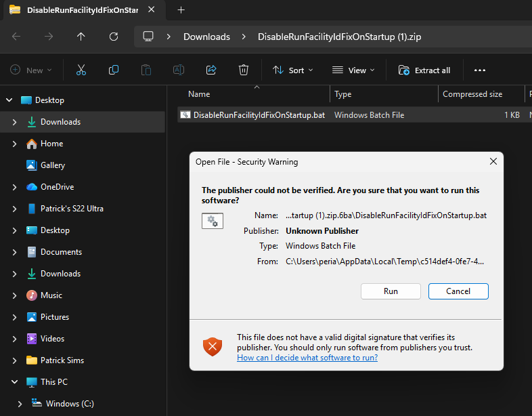
Task: Select DisableRunFacilityIdFixOnStartup.bat file row
Action: [x=355, y=115]
